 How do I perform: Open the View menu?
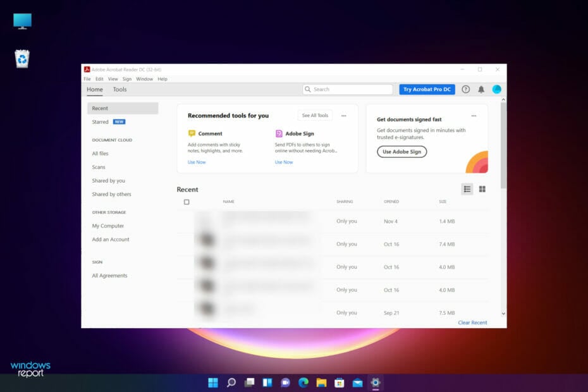click(113, 78)
